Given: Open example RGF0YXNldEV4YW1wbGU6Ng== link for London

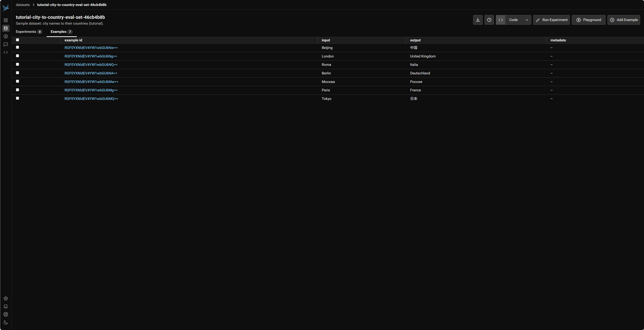Looking at the screenshot, I should click(x=91, y=56).
